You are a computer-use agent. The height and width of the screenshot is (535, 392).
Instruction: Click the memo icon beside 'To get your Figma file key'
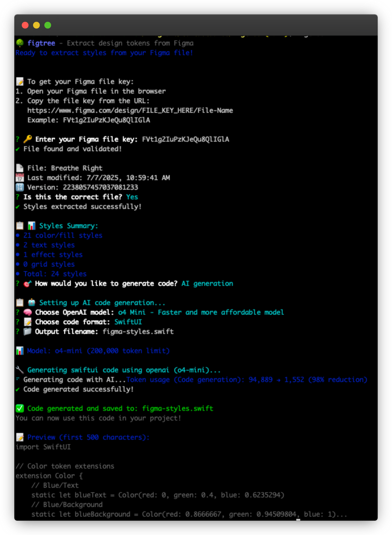point(20,81)
